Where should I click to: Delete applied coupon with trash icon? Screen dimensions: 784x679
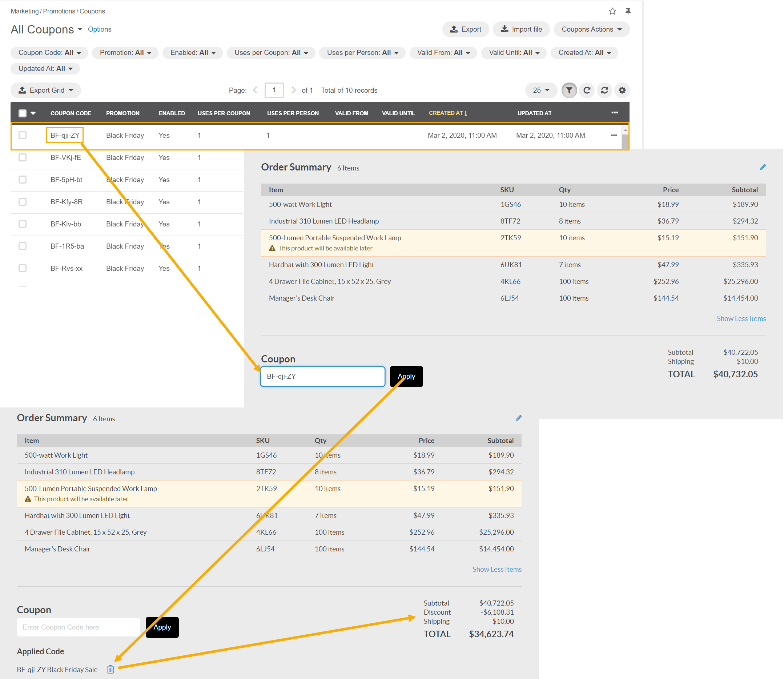tap(110, 670)
